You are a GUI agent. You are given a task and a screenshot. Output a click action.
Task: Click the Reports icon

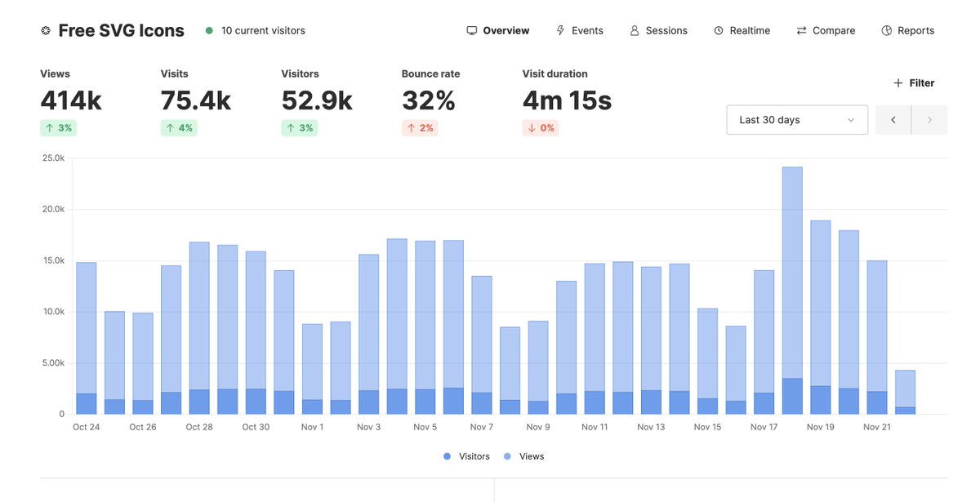[x=886, y=29]
